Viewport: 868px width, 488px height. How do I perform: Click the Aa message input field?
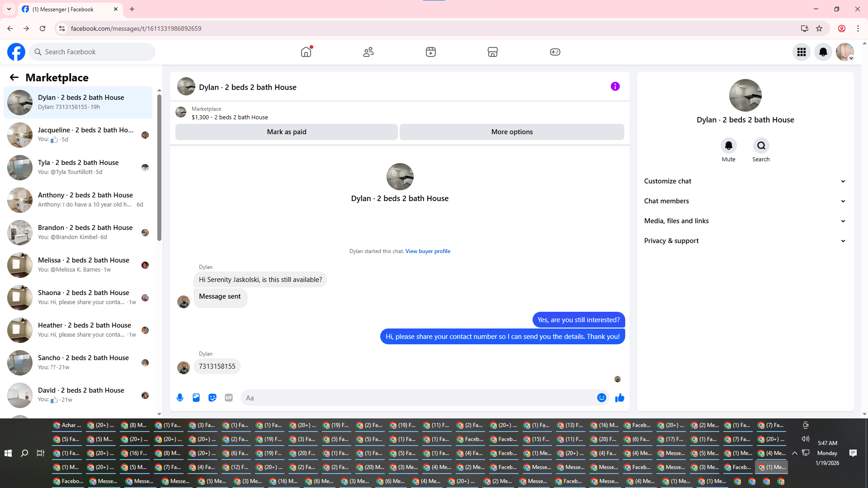point(418,398)
